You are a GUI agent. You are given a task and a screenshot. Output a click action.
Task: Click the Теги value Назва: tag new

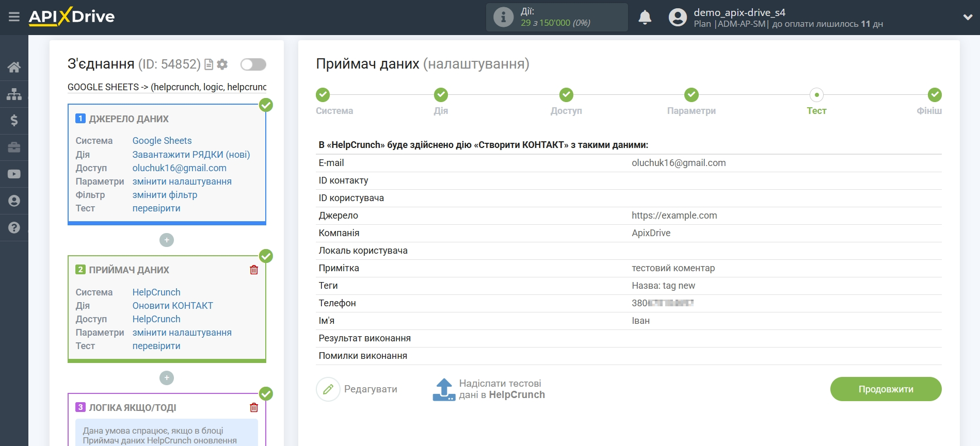[664, 286]
